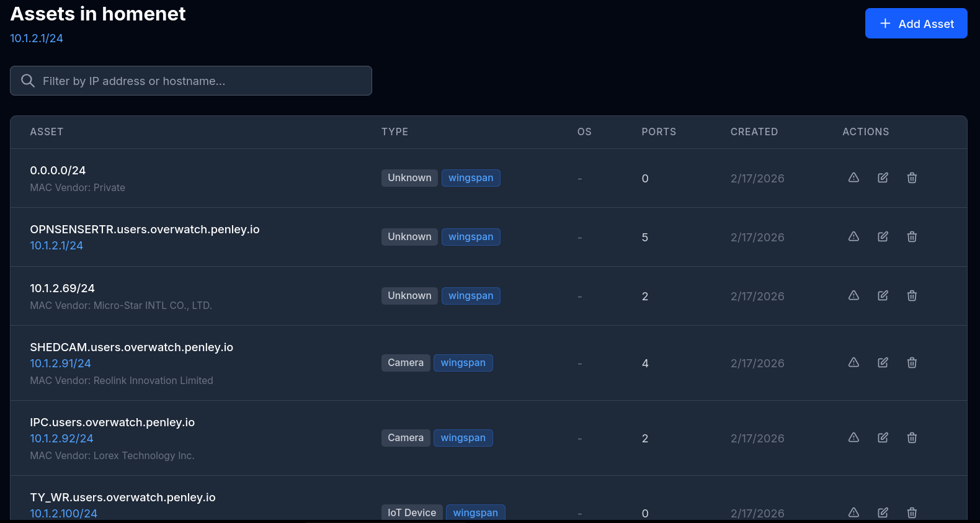Click wingspan tag on 0.0.0.0/24 row
980x523 pixels.
(471, 178)
